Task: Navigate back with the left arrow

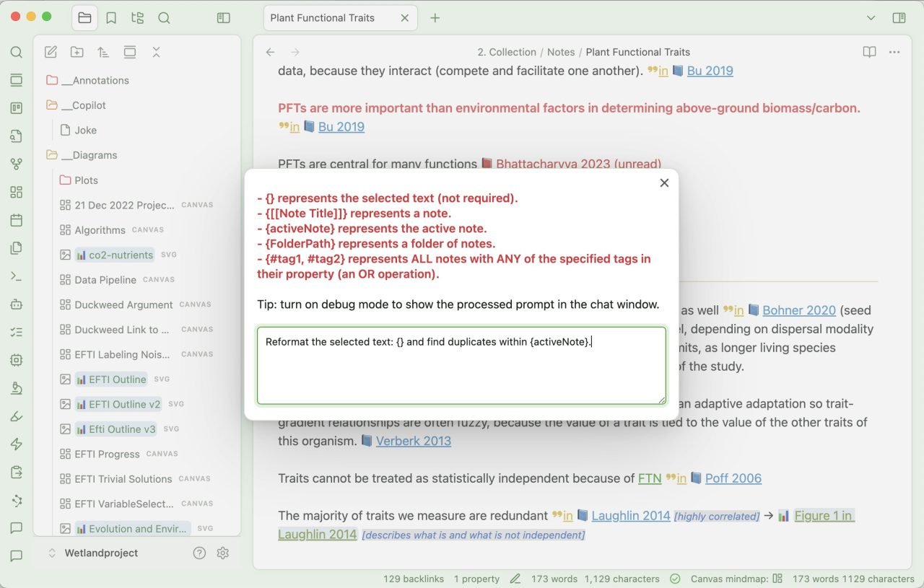Action: point(270,52)
